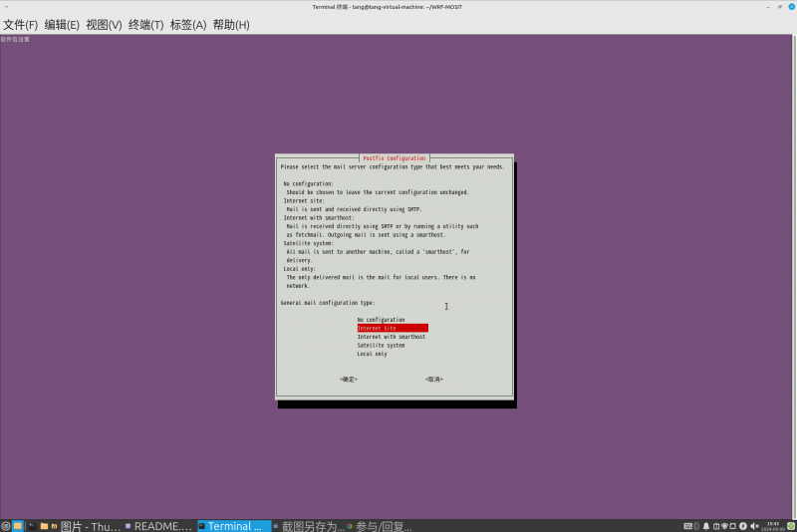
Task: Open the file manager launcher icon
Action: pos(44,525)
